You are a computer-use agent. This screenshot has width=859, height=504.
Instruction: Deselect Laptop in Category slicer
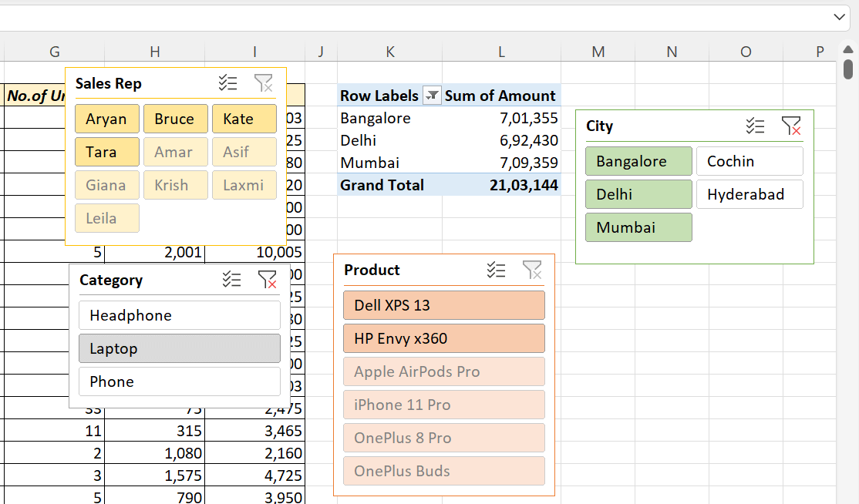pos(180,348)
